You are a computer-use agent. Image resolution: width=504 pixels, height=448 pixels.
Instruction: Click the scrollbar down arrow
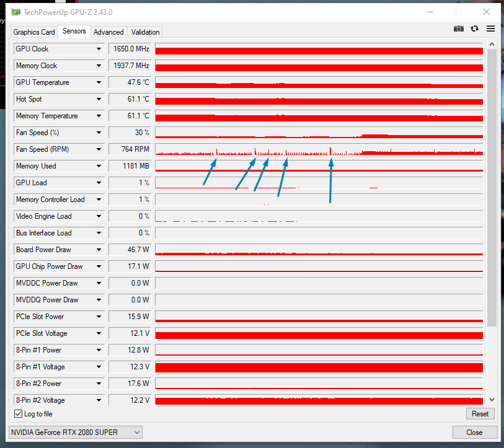point(492,400)
